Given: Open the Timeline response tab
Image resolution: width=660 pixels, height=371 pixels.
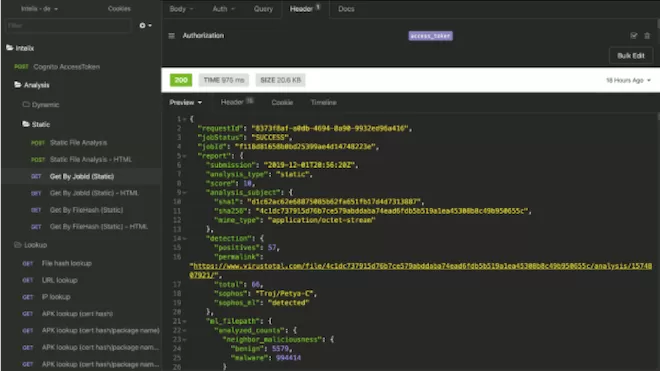Looking at the screenshot, I should tap(323, 102).
